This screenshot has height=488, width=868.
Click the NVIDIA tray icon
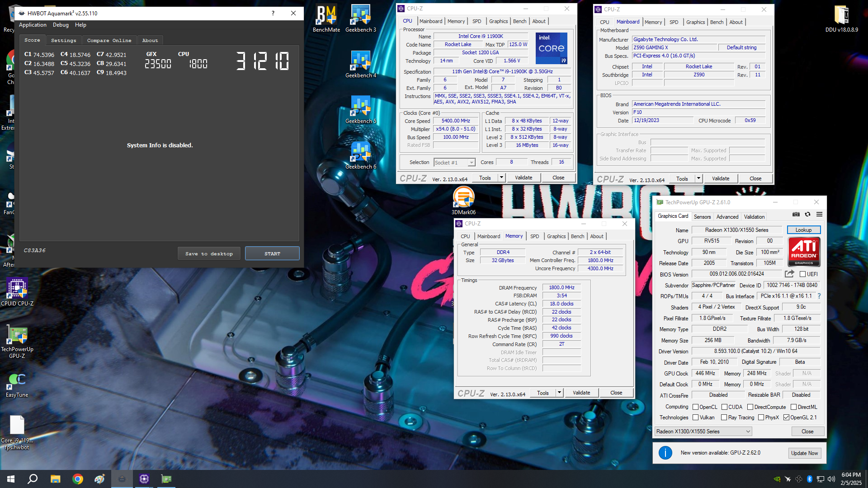pos(777,479)
